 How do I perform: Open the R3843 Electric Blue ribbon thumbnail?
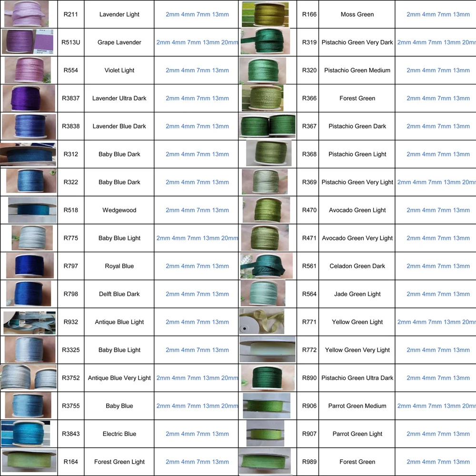pos(26,434)
